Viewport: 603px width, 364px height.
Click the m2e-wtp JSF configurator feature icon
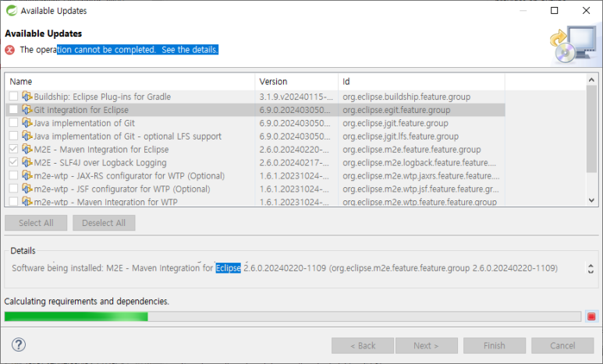click(x=27, y=189)
